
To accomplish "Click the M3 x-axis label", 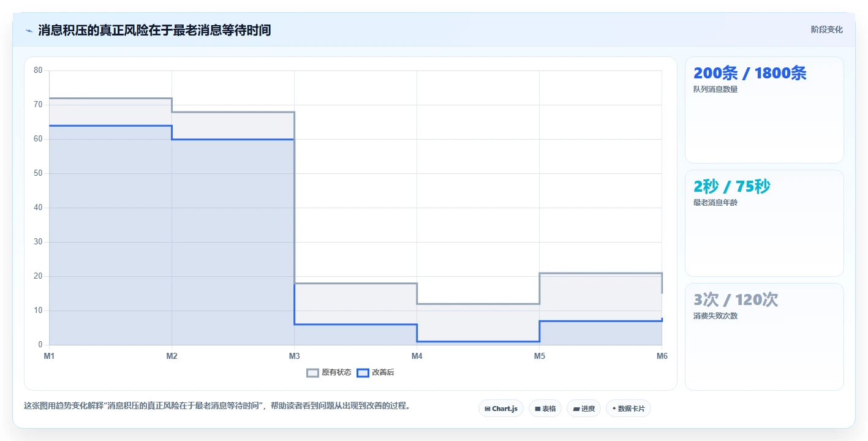I will point(294,356).
